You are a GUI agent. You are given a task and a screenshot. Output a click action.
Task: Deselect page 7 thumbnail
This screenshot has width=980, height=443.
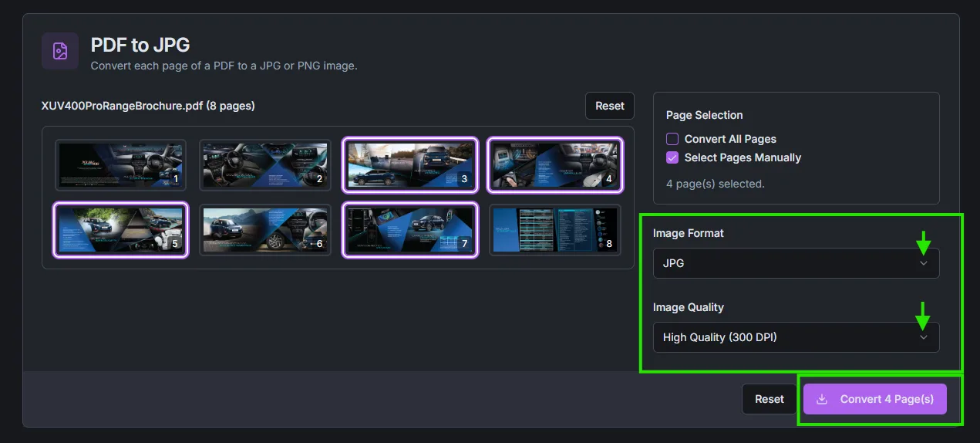coord(409,229)
